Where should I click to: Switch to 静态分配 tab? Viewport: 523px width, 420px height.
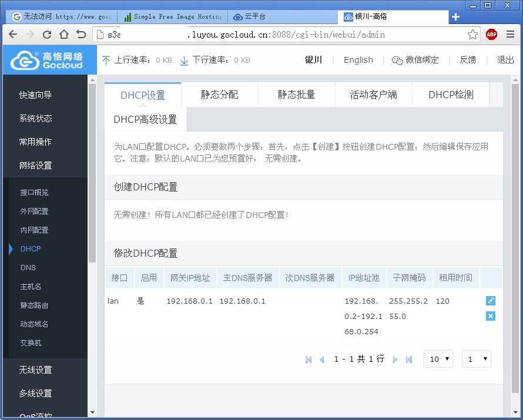coord(219,95)
